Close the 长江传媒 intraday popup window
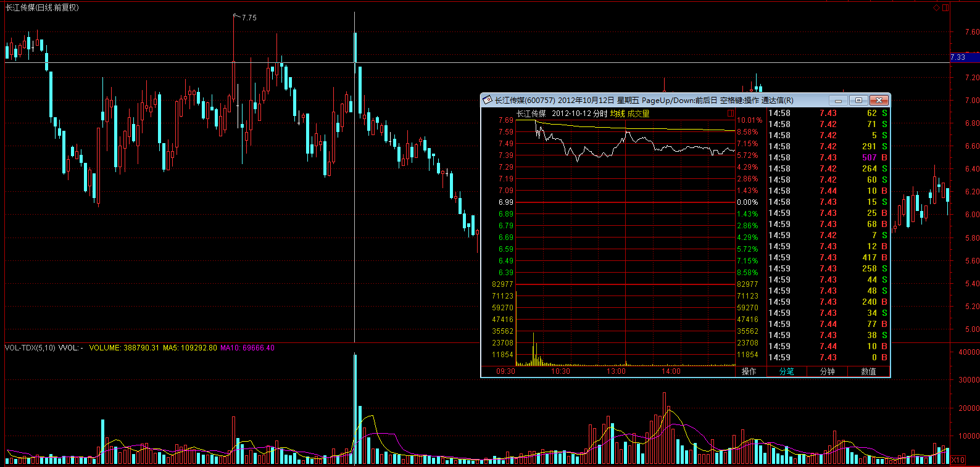Screen dimensions: 980x467 [879, 100]
